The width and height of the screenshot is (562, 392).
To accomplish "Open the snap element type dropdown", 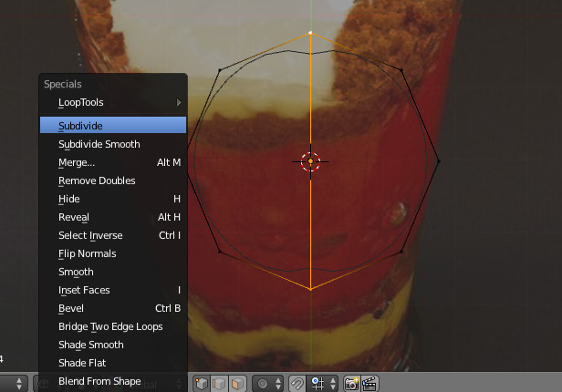I will click(x=322, y=384).
